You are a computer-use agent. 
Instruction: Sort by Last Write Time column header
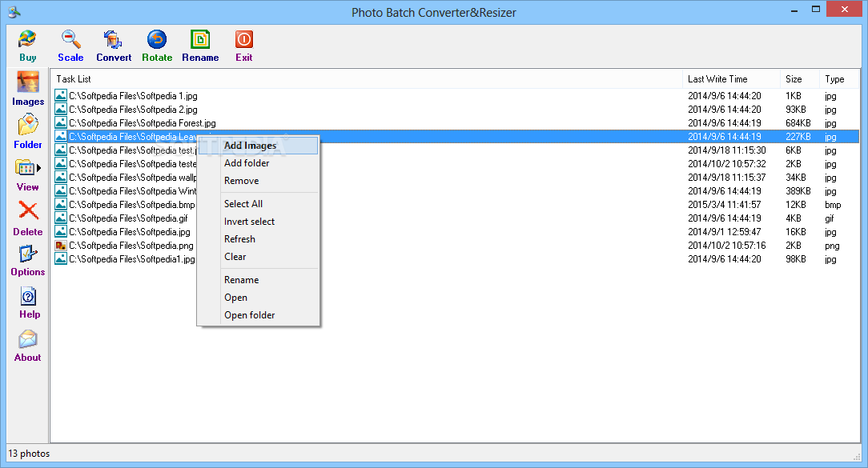(731, 79)
